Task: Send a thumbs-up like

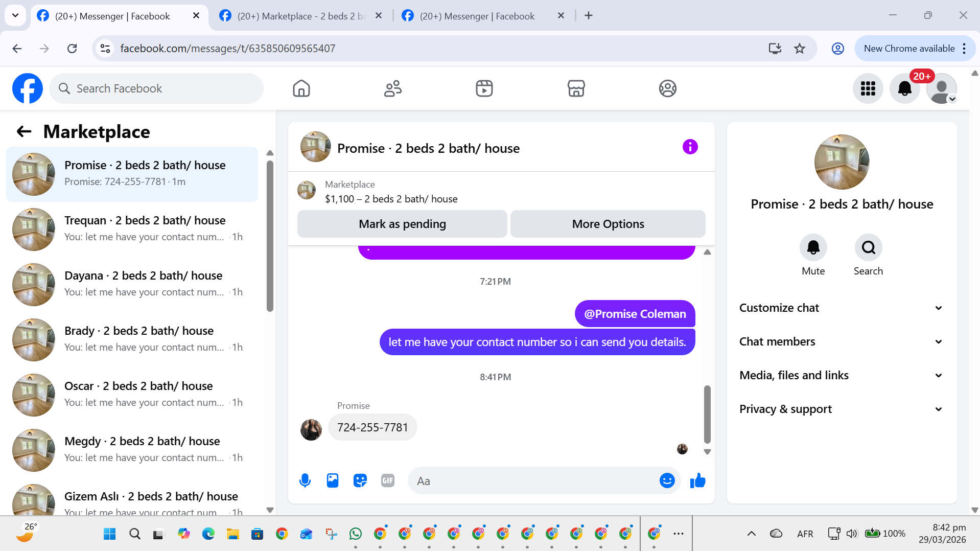Action: click(x=697, y=480)
